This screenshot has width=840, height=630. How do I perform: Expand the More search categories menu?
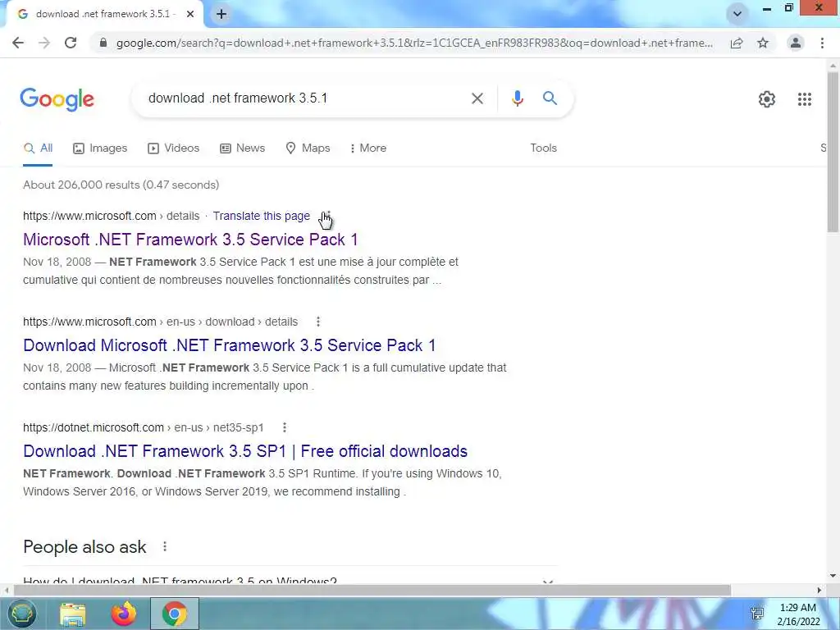[x=368, y=148]
